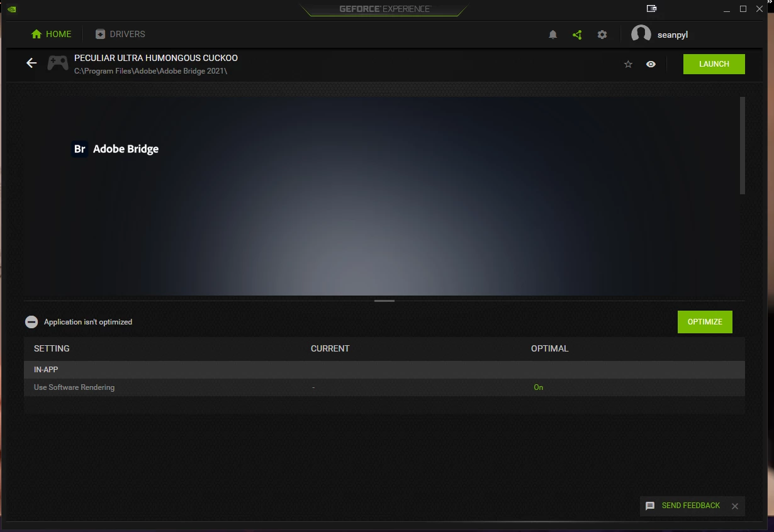Click the OPTIMAL column header
This screenshot has height=532, width=774.
click(550, 348)
